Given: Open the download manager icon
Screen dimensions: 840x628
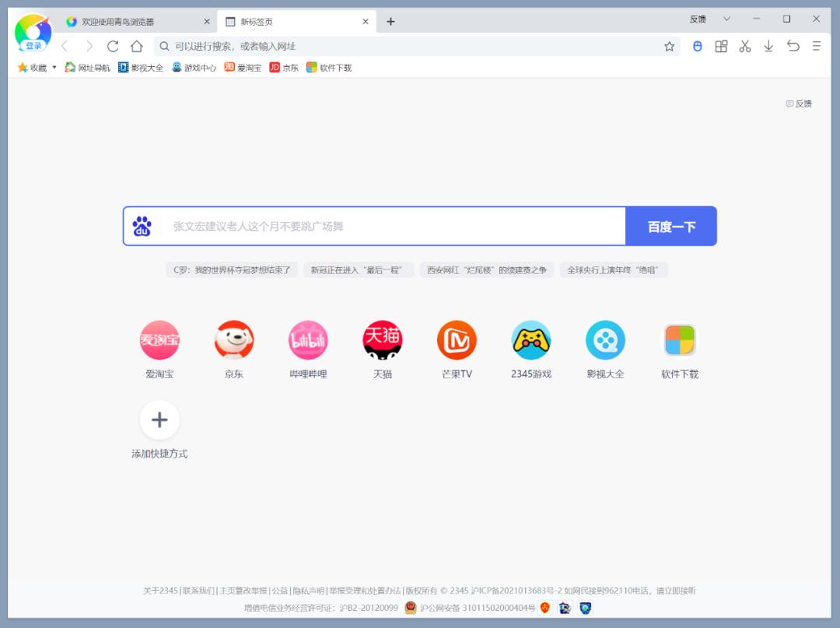Looking at the screenshot, I should click(768, 47).
